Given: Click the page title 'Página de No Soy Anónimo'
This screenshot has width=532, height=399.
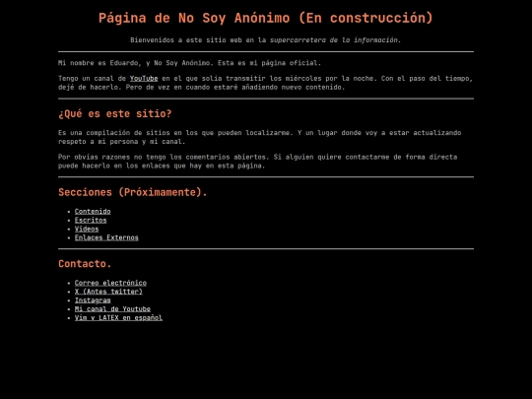Looking at the screenshot, I should point(266,18).
